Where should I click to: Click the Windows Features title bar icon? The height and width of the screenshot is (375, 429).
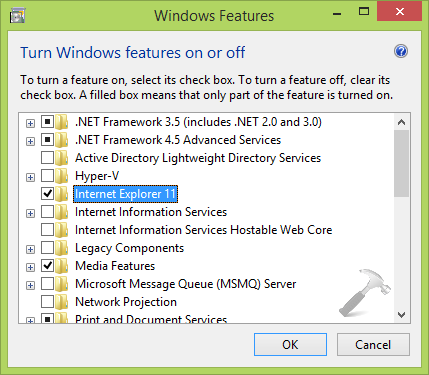pos(18,16)
